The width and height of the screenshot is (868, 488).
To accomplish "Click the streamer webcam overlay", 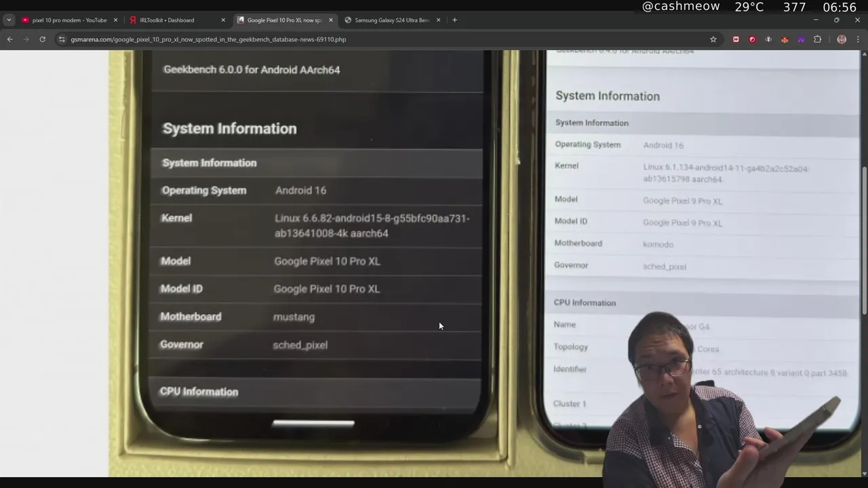I will (723, 400).
